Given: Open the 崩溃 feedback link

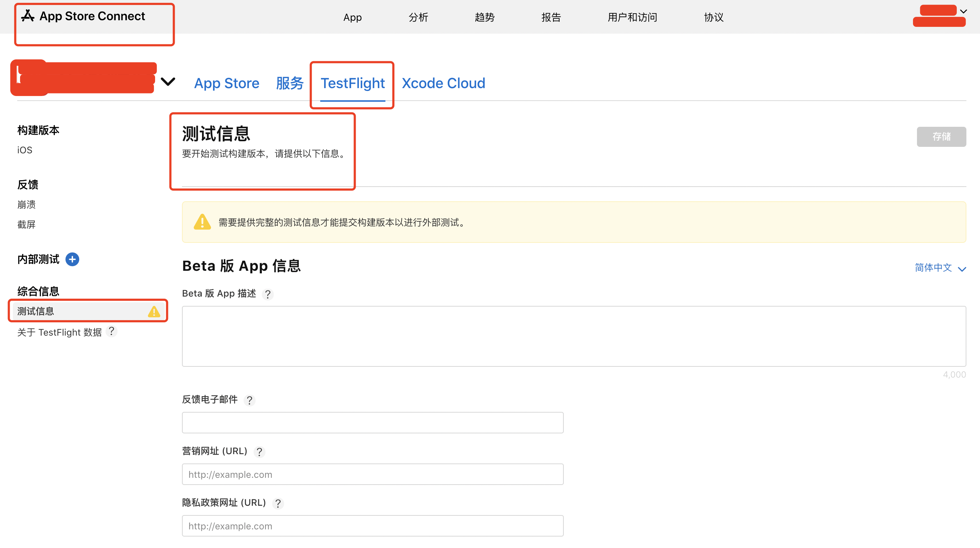Looking at the screenshot, I should (26, 205).
